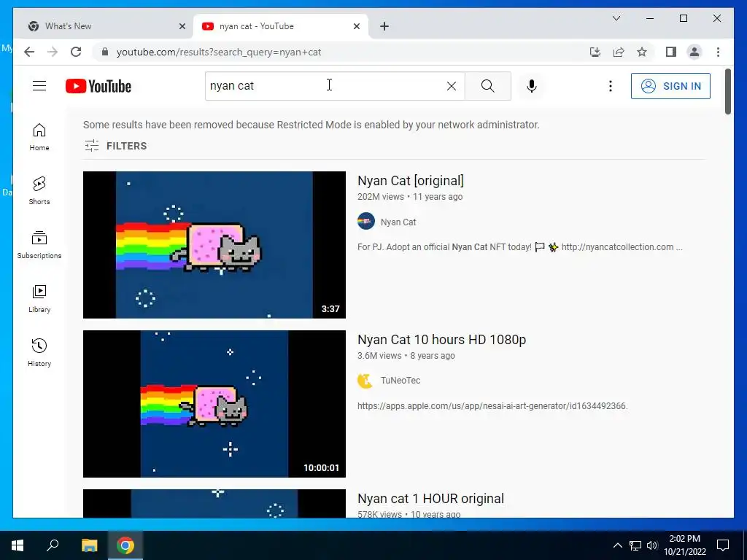
Task: Open Library in sidebar
Action: coord(39,298)
